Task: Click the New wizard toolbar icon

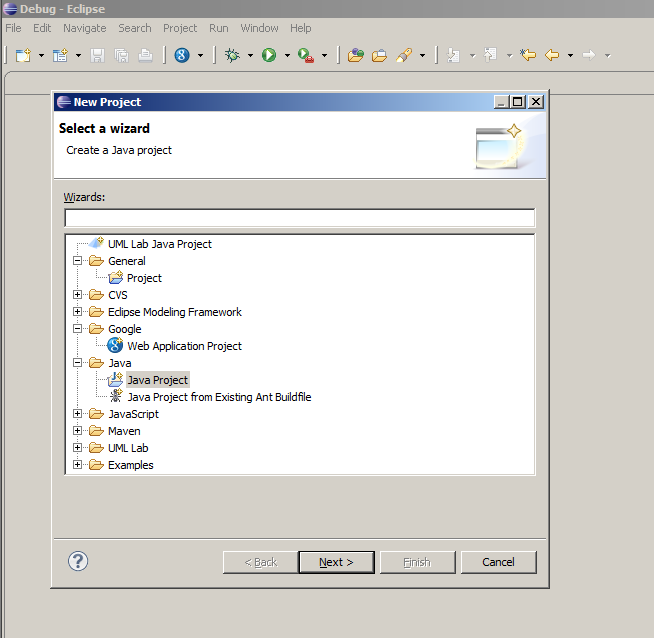Action: (23, 55)
